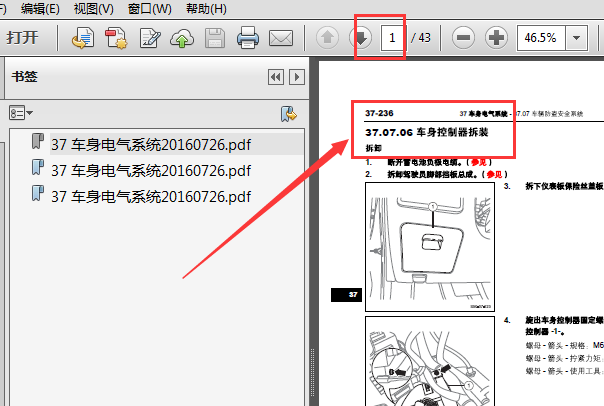Click the email envelope icon
604x406 pixels.
pos(281,38)
